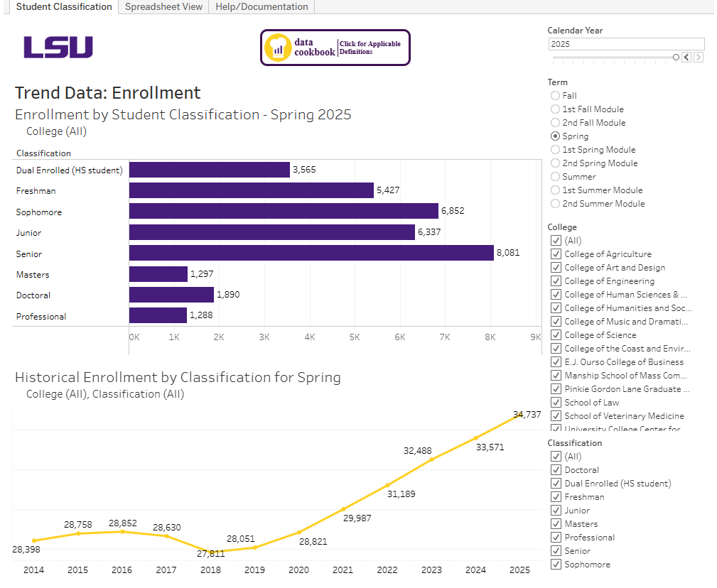Viewport: 717px width, 588px height.
Task: Click the LSU logo
Action: tap(57, 47)
